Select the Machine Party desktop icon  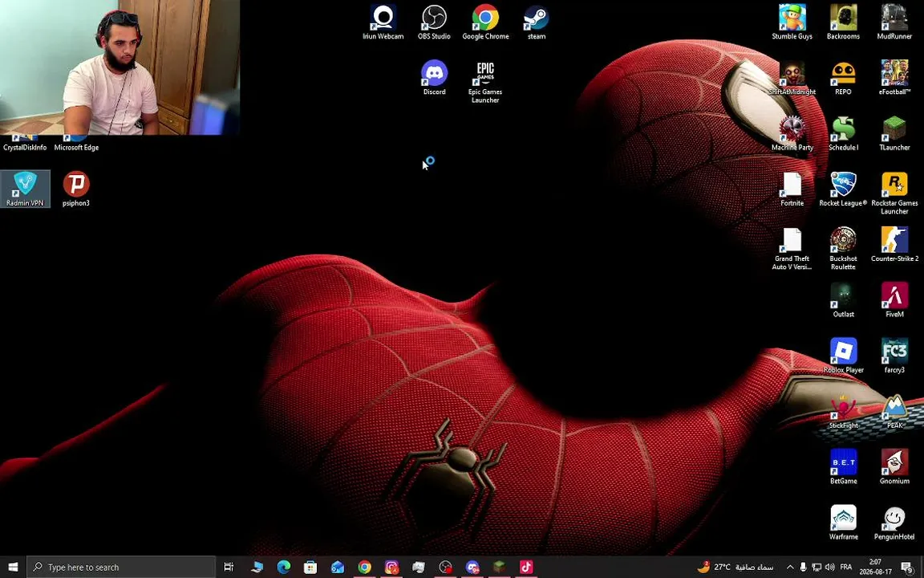pyautogui.click(x=792, y=133)
